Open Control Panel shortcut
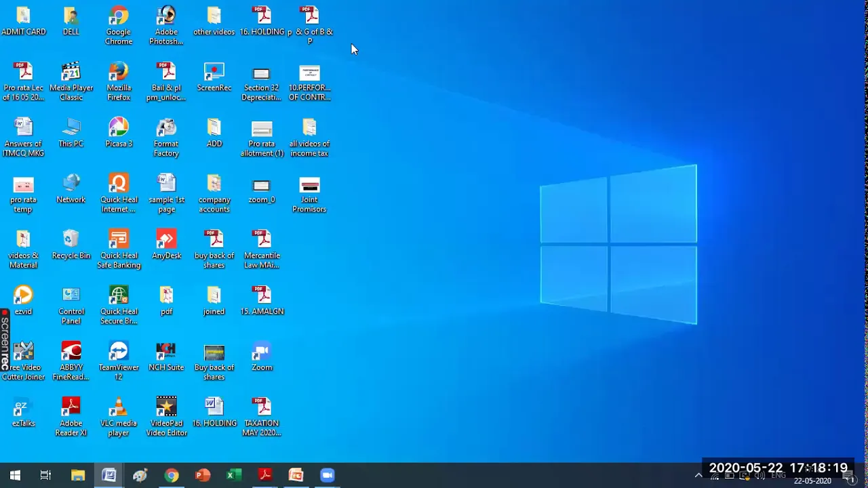 coord(71,306)
